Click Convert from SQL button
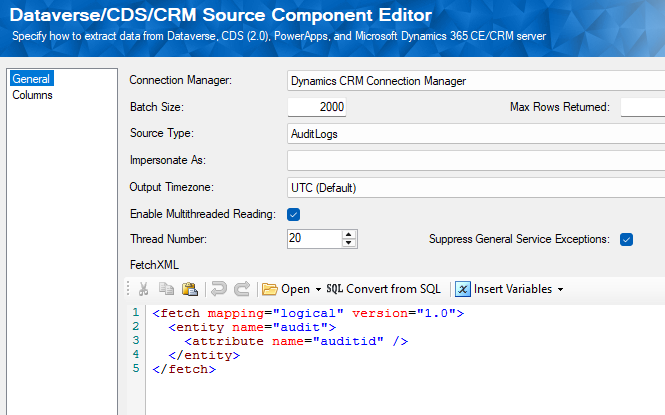Screen dimensions: 665x415 pos(383,289)
